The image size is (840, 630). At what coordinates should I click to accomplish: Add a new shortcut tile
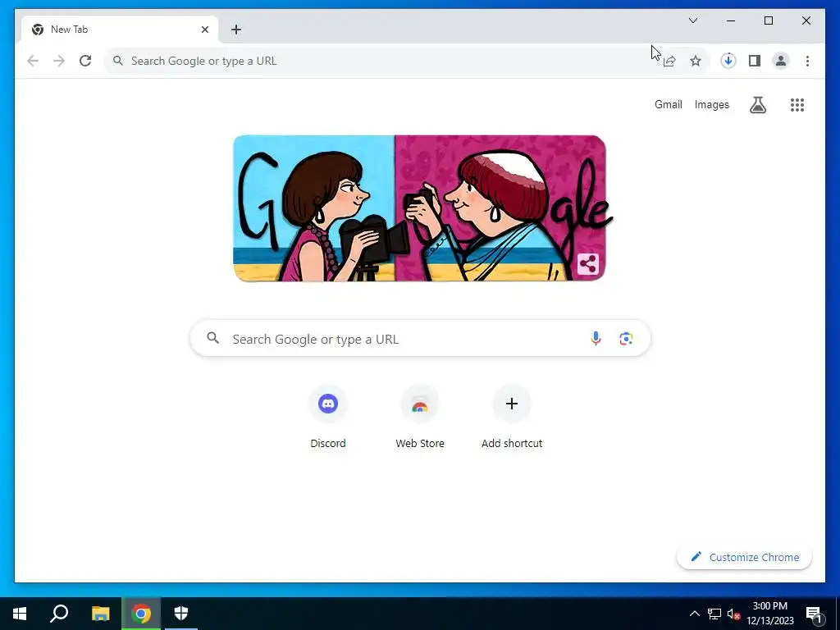click(x=512, y=418)
